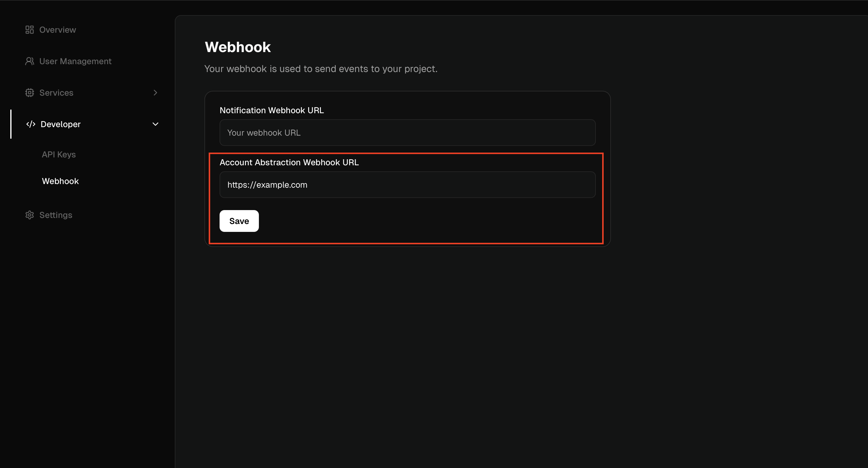
Task: Save the webhook settings
Action: click(239, 221)
